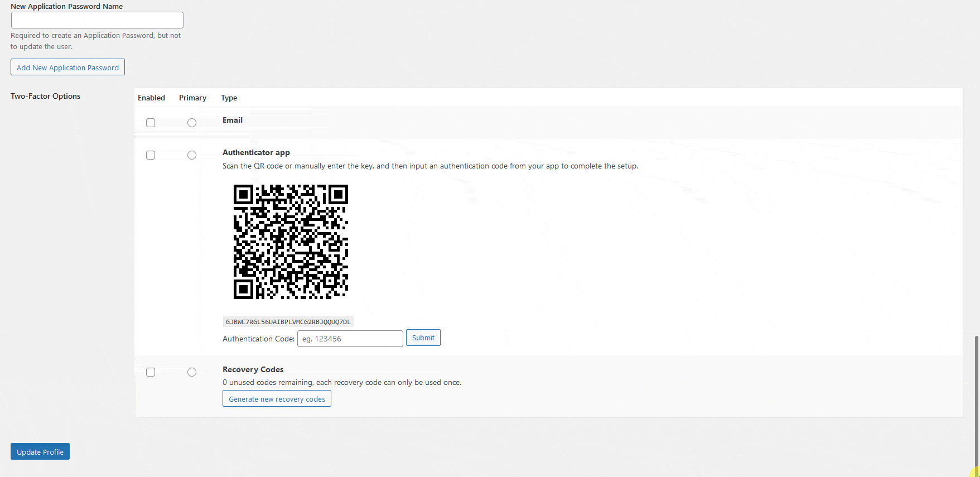Image resolution: width=980 pixels, height=477 pixels.
Task: Set Recovery Codes as primary method
Action: pos(192,372)
